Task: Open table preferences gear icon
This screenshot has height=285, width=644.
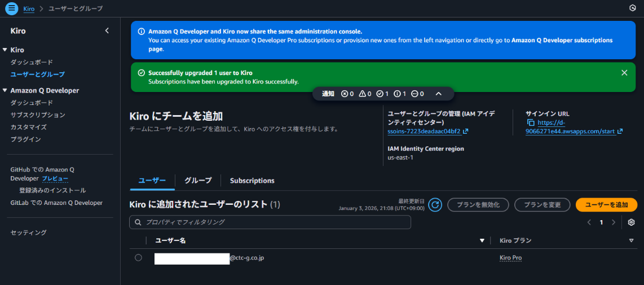Action: tap(631, 222)
